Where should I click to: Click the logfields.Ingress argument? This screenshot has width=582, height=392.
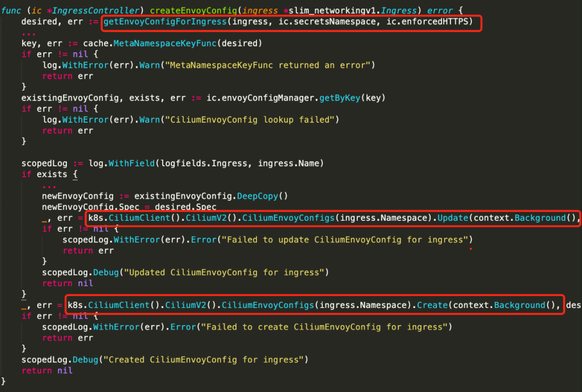click(x=204, y=163)
